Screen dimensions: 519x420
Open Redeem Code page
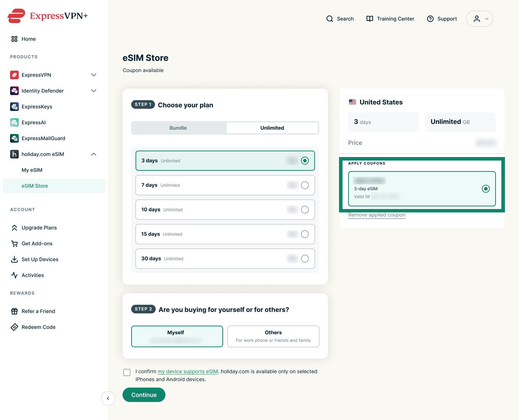39,327
